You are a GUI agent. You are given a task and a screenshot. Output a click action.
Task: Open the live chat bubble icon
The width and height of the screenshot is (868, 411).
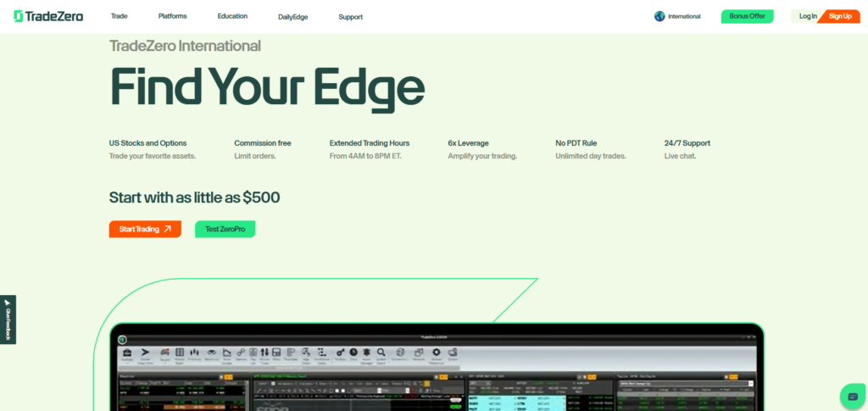[853, 396]
